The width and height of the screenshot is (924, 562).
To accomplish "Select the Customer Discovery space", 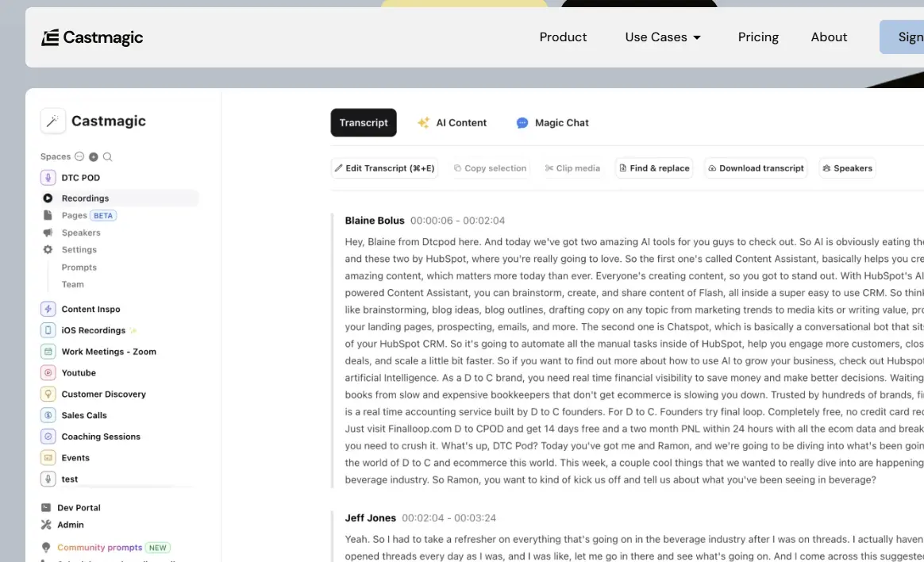I will coord(93,394).
